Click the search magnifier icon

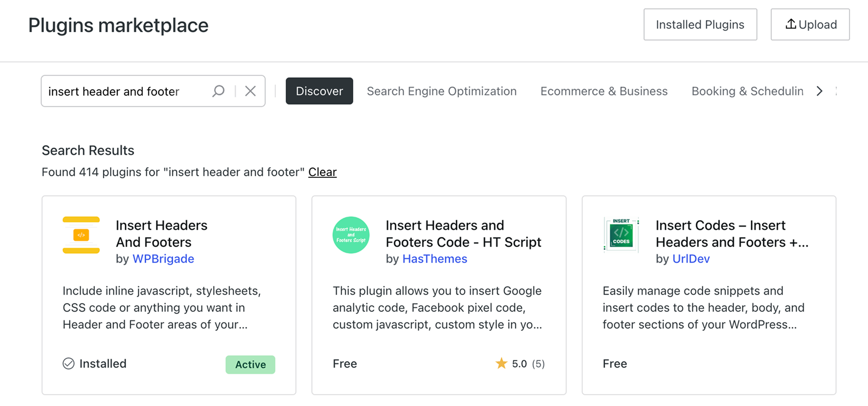point(218,91)
